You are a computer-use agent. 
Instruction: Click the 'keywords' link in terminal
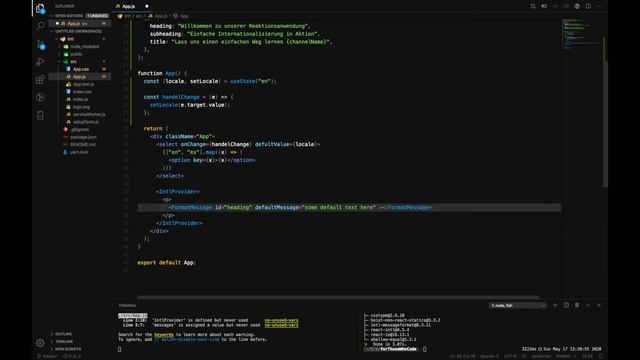[164, 335]
